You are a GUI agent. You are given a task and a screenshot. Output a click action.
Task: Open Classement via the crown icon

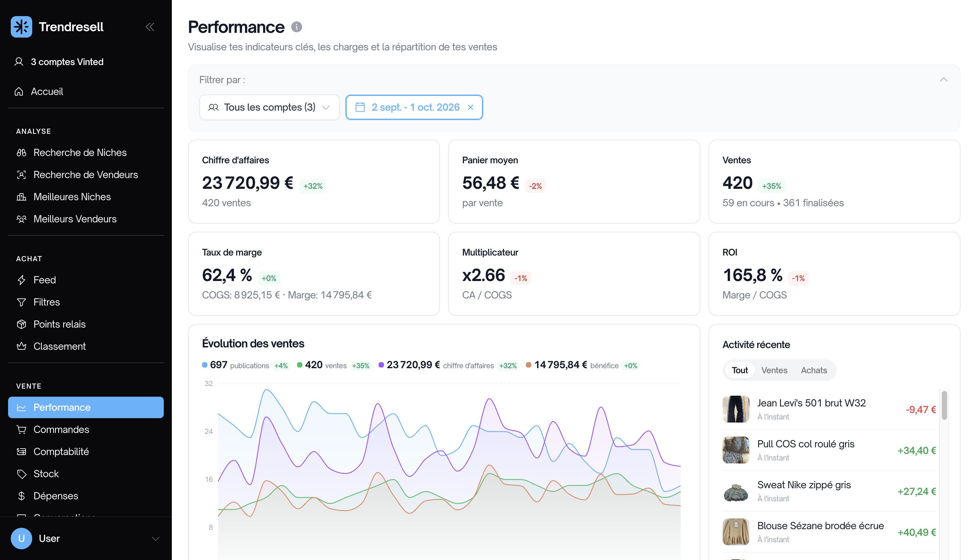(x=21, y=346)
